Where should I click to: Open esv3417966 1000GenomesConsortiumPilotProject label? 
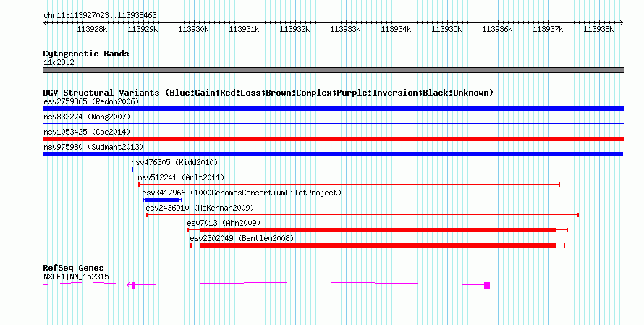point(242,193)
